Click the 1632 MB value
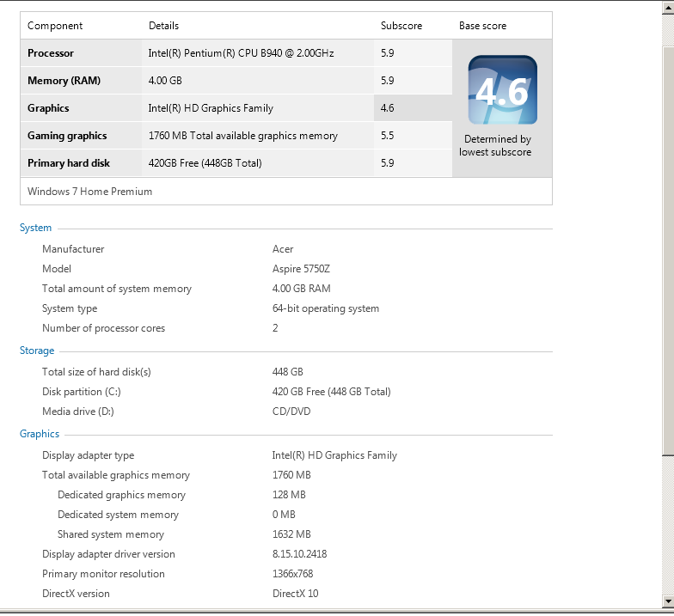 (x=291, y=534)
